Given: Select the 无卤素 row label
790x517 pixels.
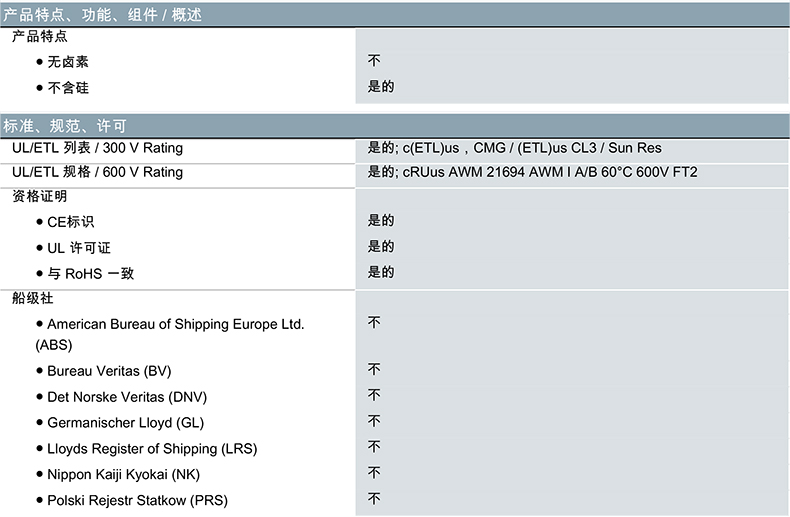Looking at the screenshot, I should [68, 62].
